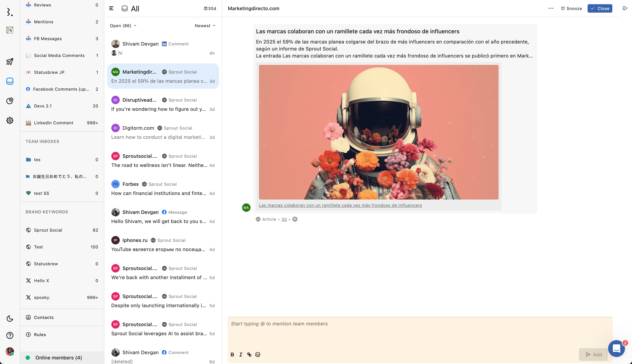The image size is (632, 364).
Task: Open article link below astronaut image
Action: click(x=340, y=205)
